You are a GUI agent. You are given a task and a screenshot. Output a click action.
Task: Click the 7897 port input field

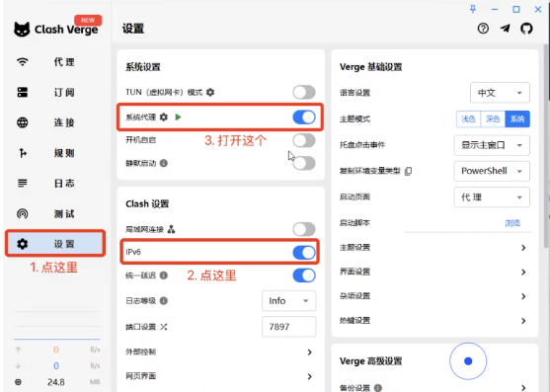(x=288, y=327)
